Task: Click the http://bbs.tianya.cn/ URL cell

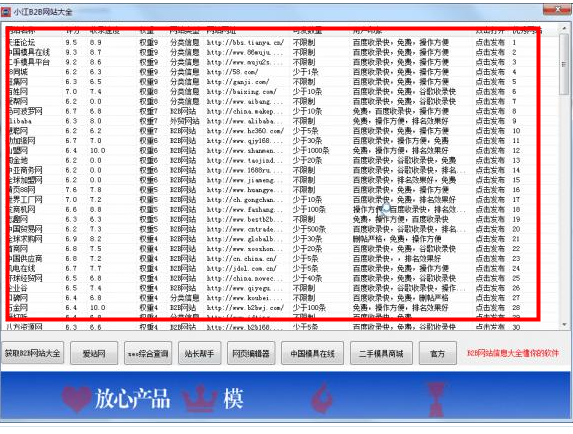Action: click(245, 42)
